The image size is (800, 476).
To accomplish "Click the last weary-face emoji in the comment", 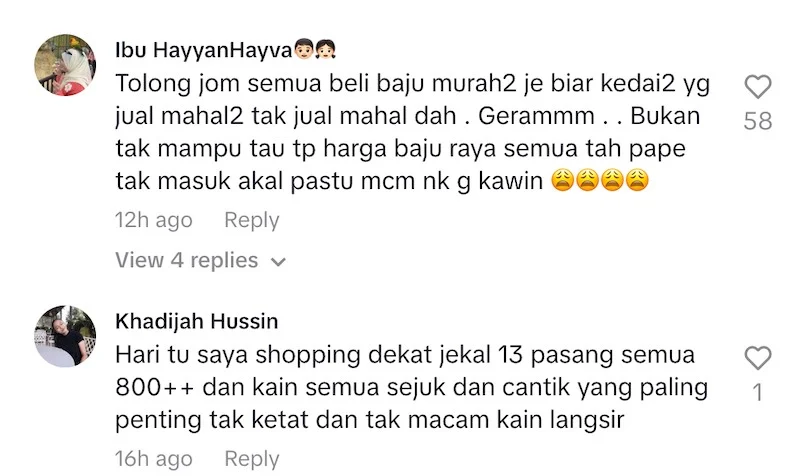I will [637, 180].
